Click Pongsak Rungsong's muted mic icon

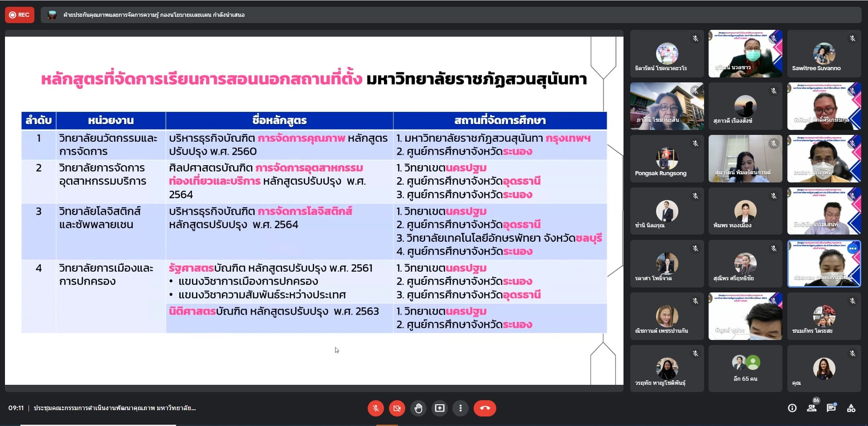click(695, 144)
